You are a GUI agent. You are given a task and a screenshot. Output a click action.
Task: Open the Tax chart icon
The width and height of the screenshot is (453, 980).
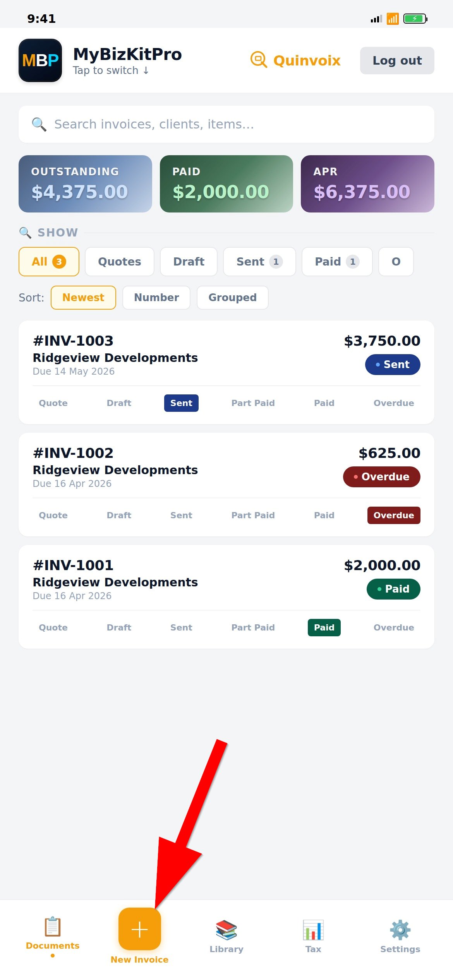point(313,930)
